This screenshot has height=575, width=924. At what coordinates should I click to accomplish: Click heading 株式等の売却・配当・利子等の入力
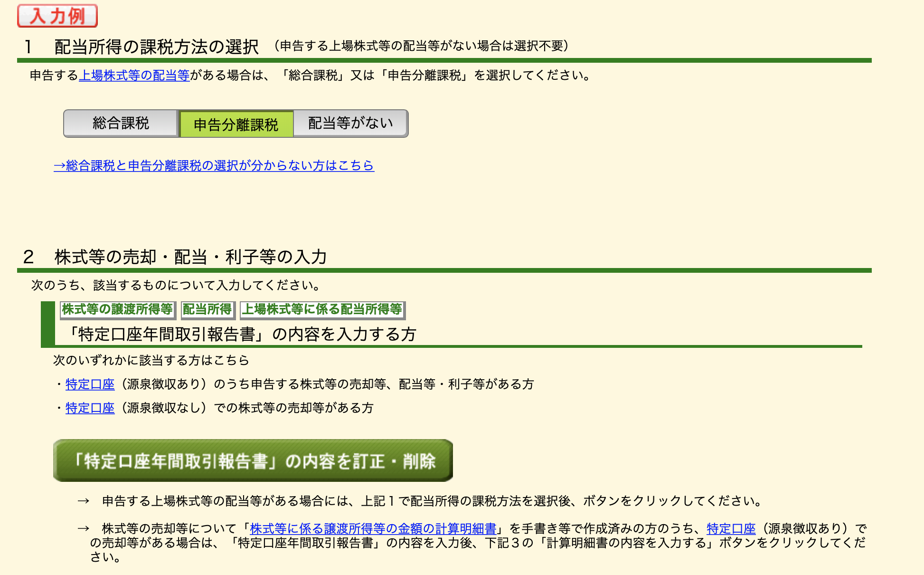191,257
